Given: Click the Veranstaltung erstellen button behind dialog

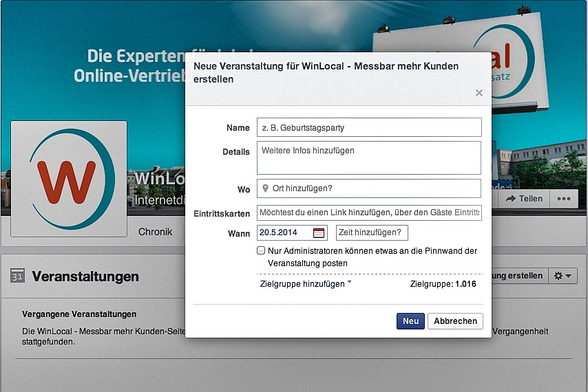Looking at the screenshot, I should [x=519, y=276].
